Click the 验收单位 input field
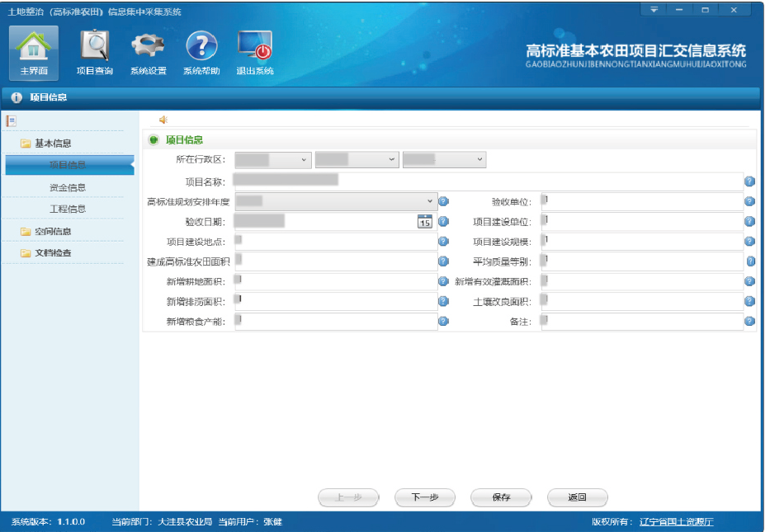The height and width of the screenshot is (532, 770). click(x=642, y=201)
